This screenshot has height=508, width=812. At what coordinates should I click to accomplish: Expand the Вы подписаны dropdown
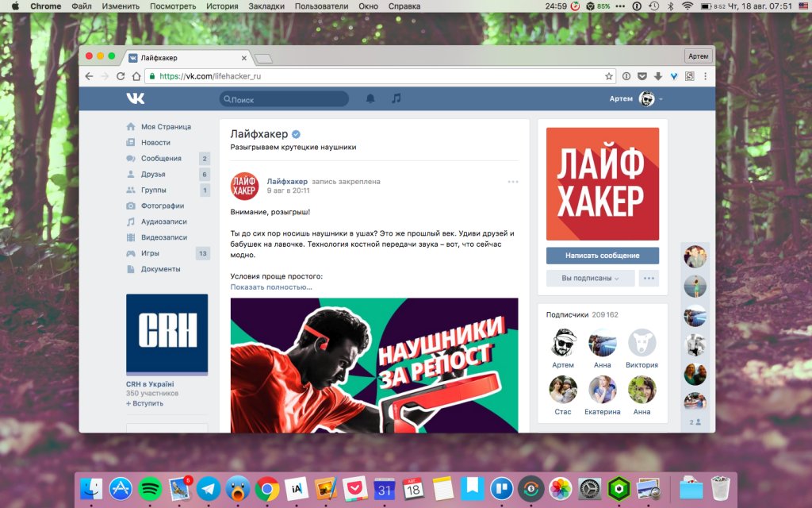(590, 279)
